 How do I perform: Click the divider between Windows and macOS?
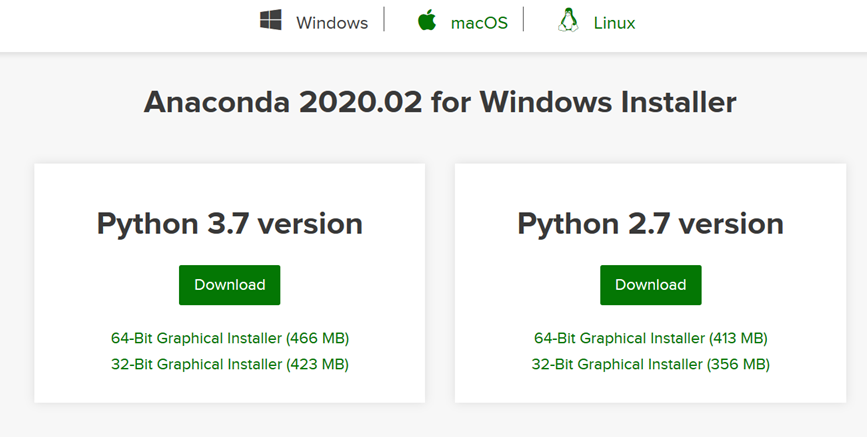[384, 21]
